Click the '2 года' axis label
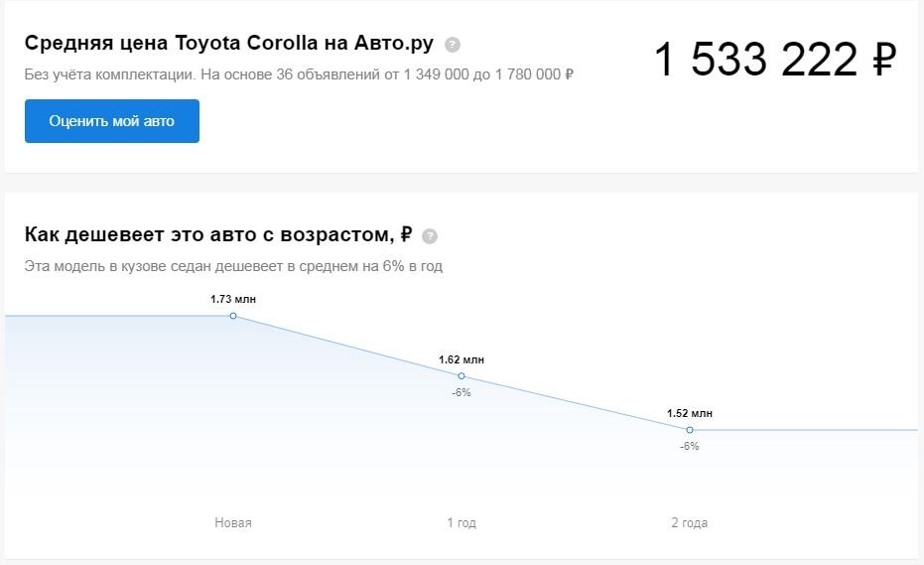This screenshot has height=565, width=924. coord(690,522)
